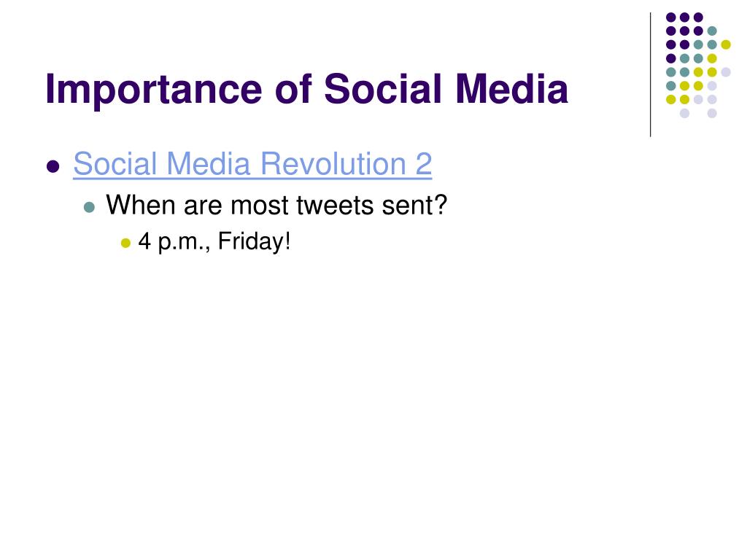Click the word Friday! in the third-level bullet
The image size is (747, 560).
click(255, 241)
